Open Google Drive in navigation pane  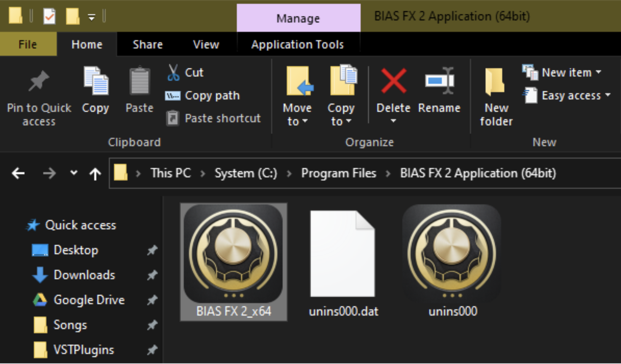tap(89, 300)
